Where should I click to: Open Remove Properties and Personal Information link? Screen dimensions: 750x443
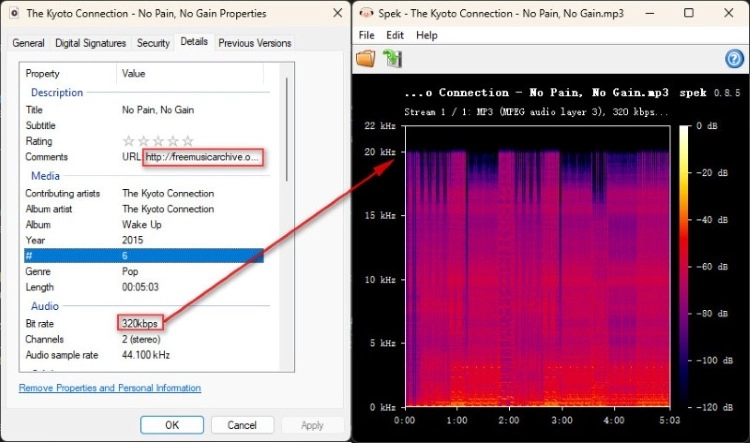[110, 388]
